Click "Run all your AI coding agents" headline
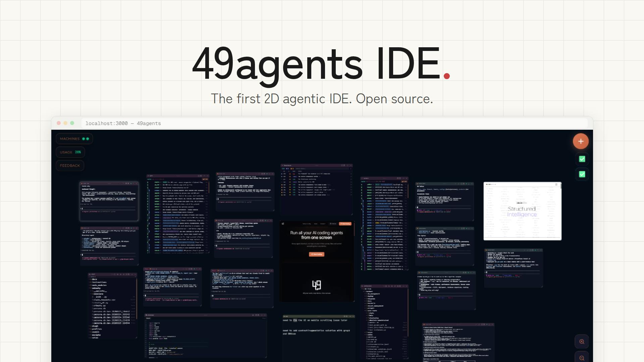Viewport: 644px width, 362px height. [x=317, y=233]
